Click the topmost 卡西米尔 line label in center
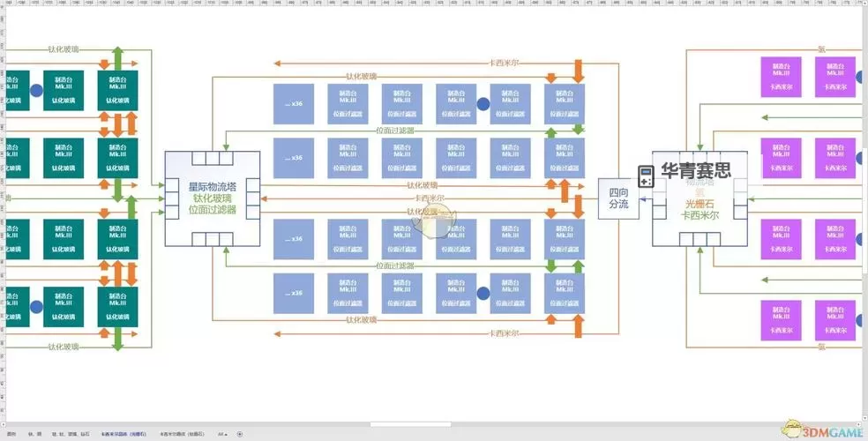Image resolution: width=868 pixels, height=441 pixels. (504, 64)
